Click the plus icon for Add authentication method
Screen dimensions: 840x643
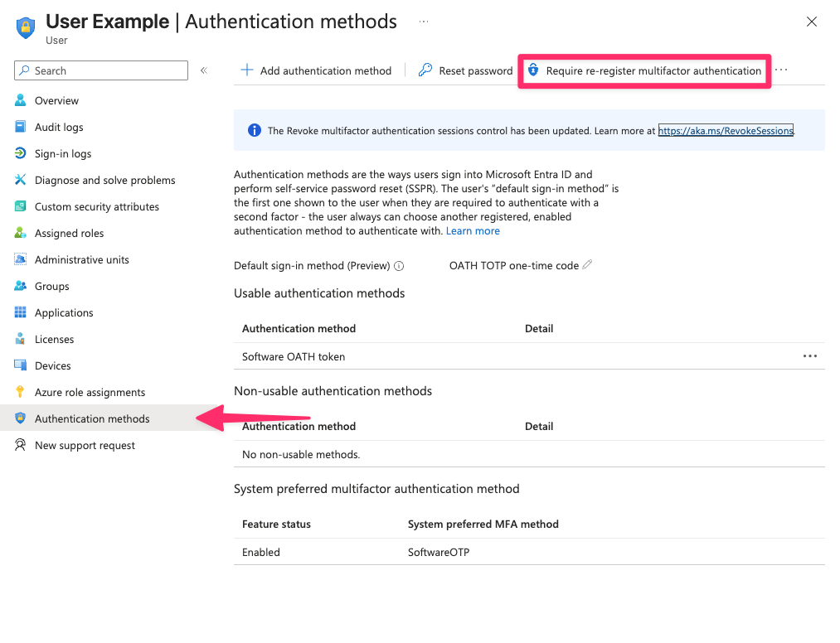click(247, 70)
